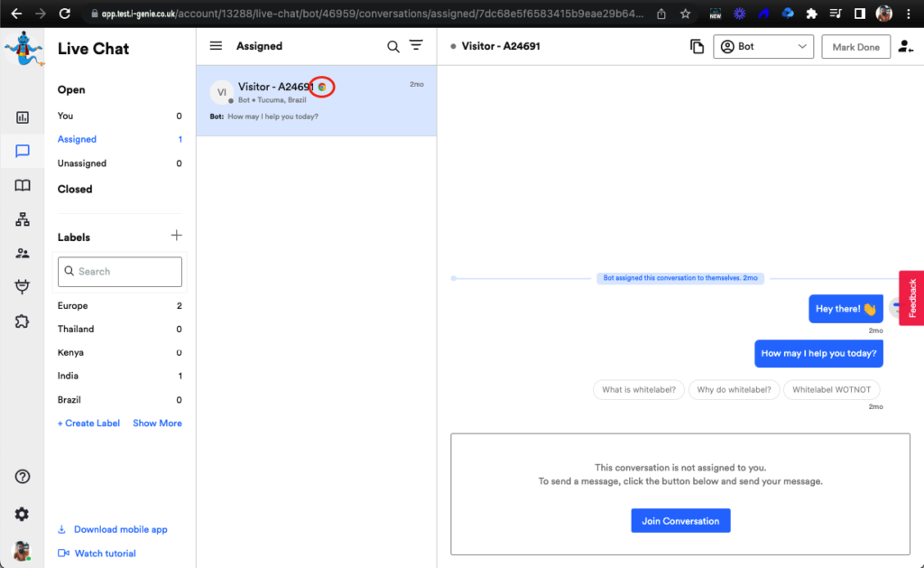Click the Join Conversation button
Image resolution: width=924 pixels, height=568 pixels.
(x=680, y=521)
